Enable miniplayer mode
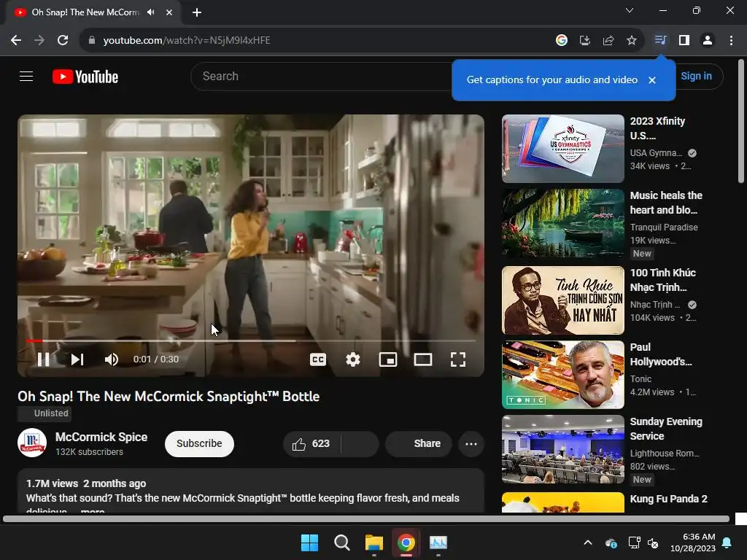 coord(388,359)
